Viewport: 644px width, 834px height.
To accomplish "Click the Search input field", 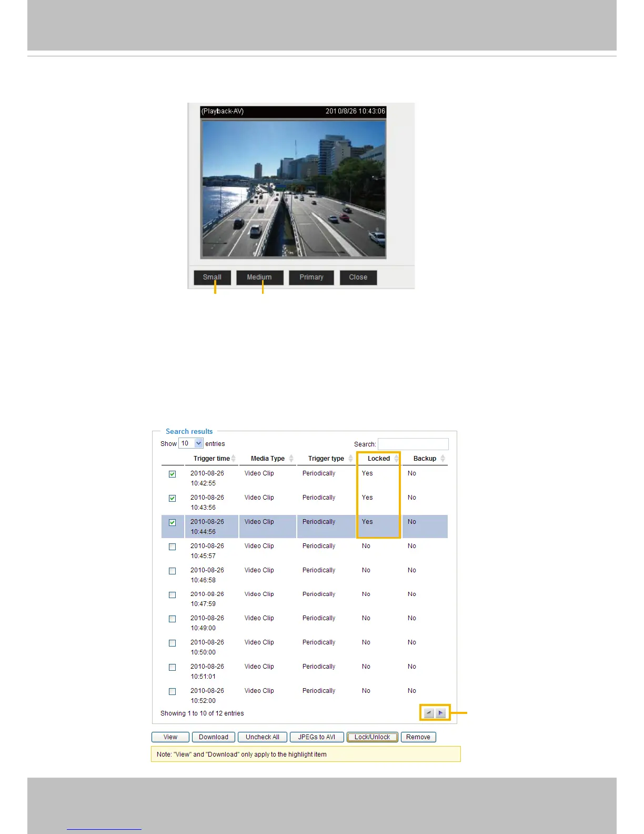I will tap(413, 444).
